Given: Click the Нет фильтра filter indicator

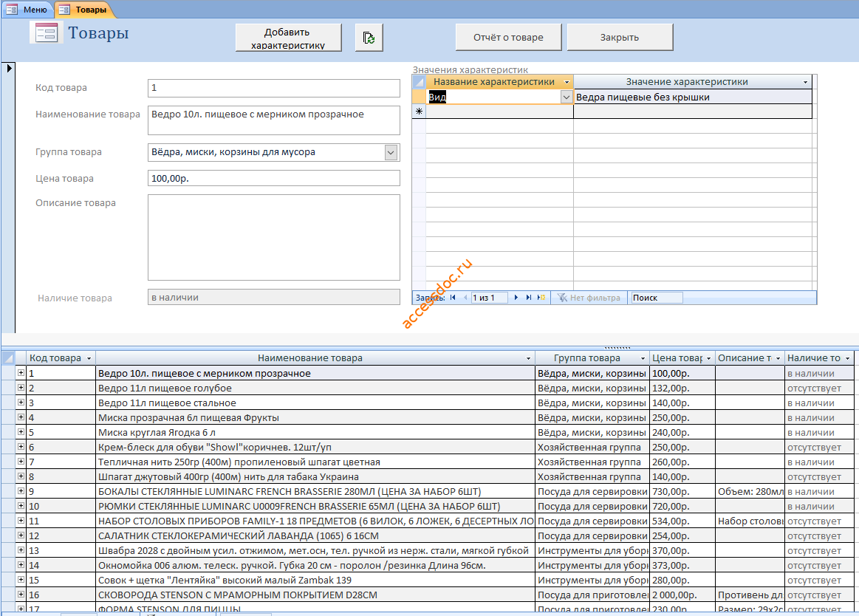Looking at the screenshot, I should 589,298.
